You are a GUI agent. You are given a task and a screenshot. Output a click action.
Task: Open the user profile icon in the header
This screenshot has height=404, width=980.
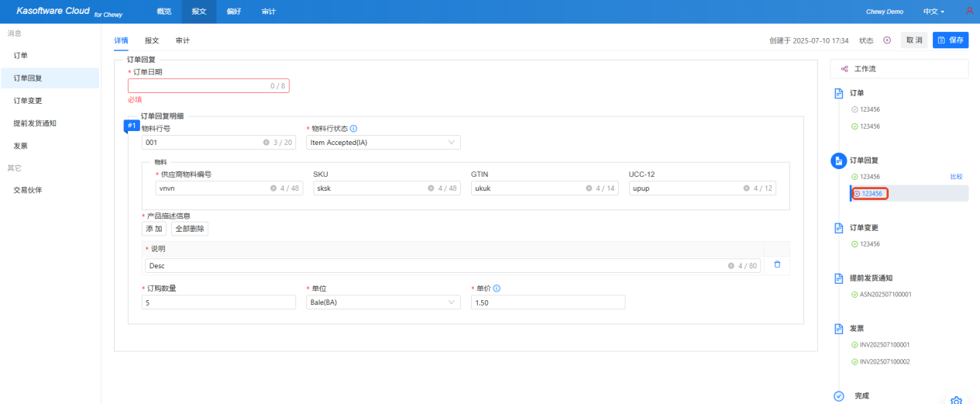pos(969,12)
